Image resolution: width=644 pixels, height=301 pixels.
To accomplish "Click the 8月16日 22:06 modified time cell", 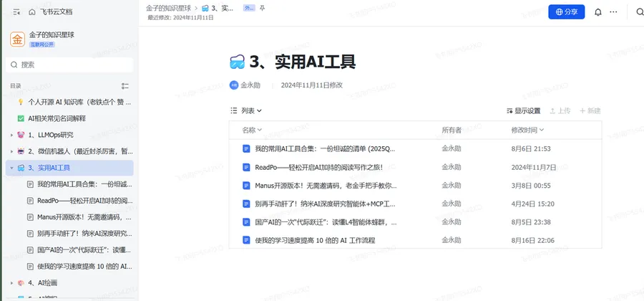I will 532,240.
